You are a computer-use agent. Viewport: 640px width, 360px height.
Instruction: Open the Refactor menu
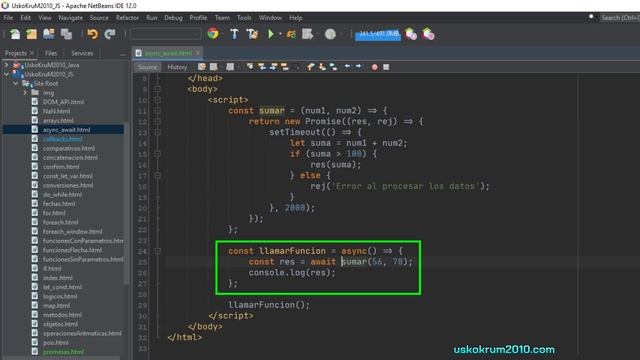[127, 18]
